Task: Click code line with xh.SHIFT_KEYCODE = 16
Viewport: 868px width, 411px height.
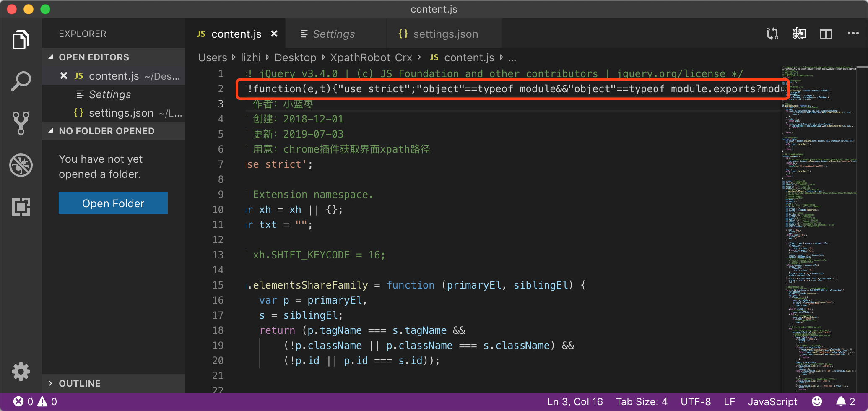Action: click(x=319, y=255)
